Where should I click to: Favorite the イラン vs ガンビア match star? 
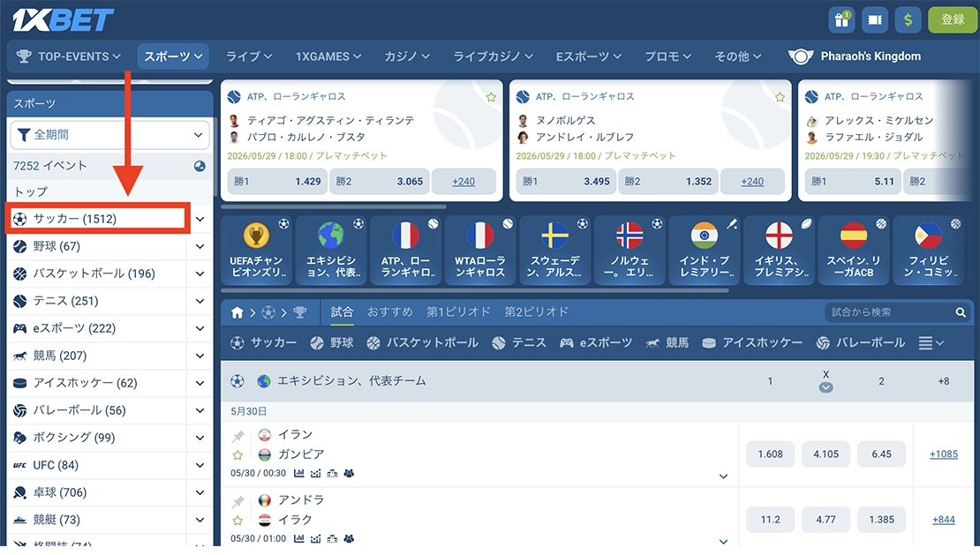click(x=237, y=455)
